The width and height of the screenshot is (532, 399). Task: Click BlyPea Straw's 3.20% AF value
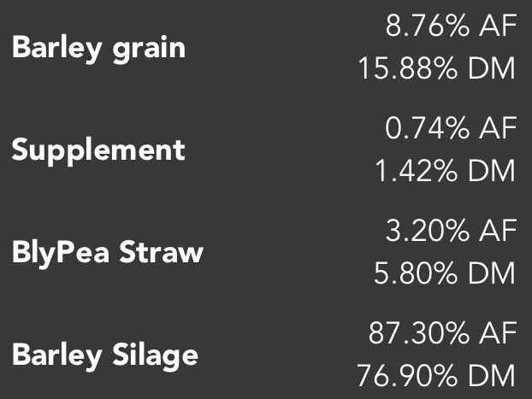click(x=451, y=232)
